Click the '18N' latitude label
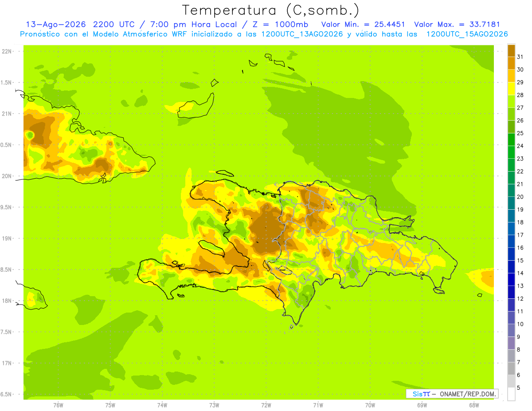The image size is (532, 411). point(7,301)
